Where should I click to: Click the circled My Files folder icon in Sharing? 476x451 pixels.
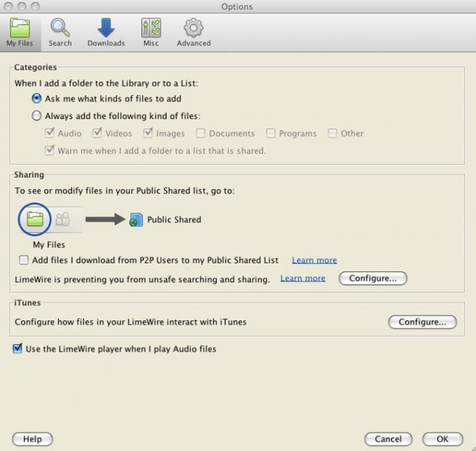(35, 219)
